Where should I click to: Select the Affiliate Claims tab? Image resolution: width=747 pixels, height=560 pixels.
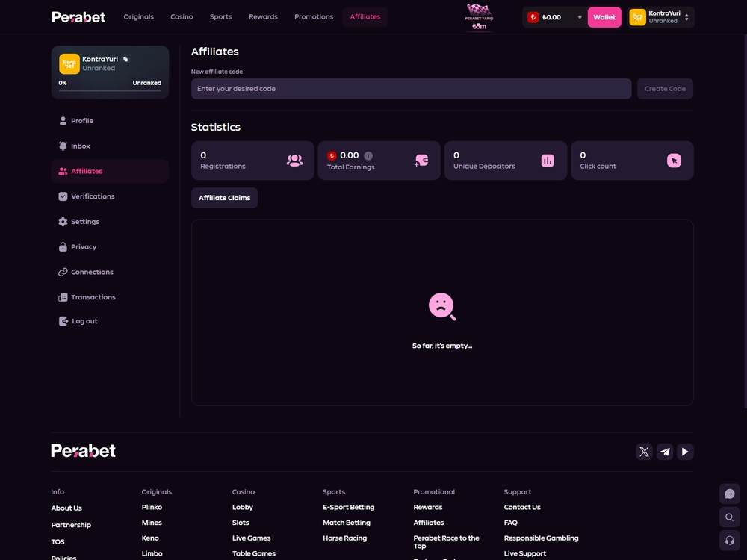(x=224, y=198)
